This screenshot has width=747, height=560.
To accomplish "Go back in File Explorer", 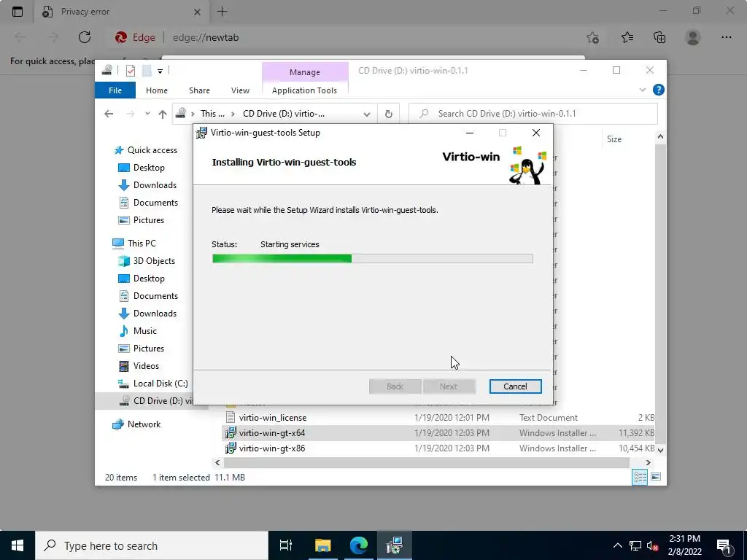I will [x=109, y=113].
